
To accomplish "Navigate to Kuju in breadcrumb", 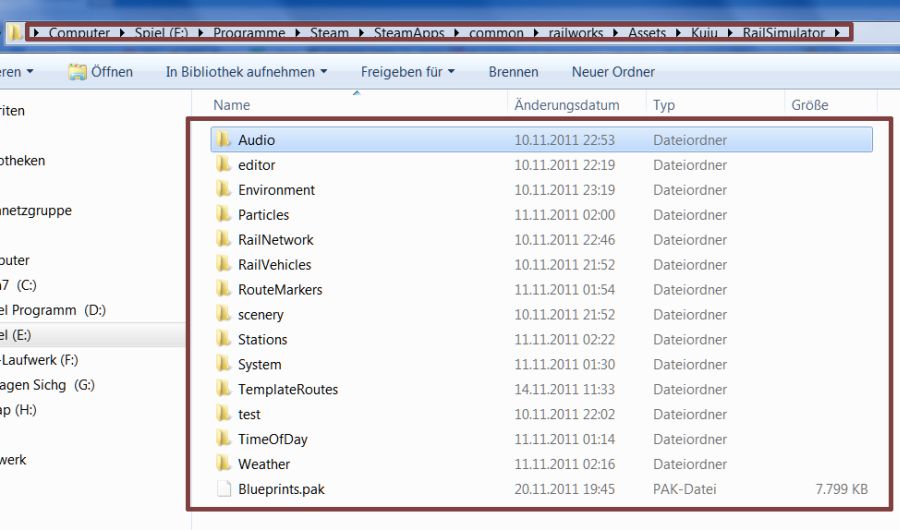I will (704, 33).
